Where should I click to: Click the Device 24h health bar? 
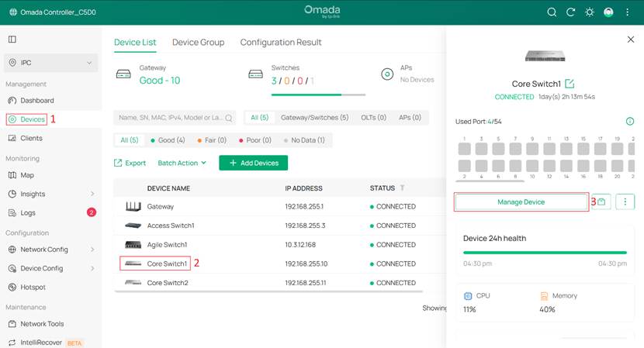tap(545, 253)
